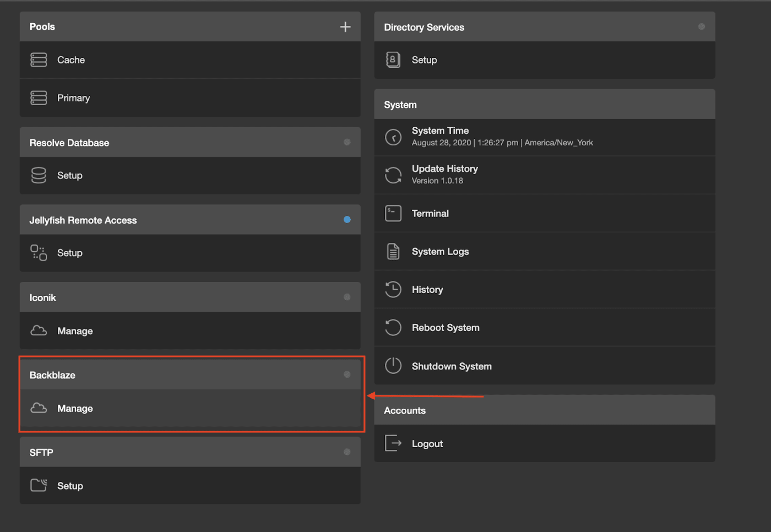Click the System Logs document icon

(x=393, y=251)
